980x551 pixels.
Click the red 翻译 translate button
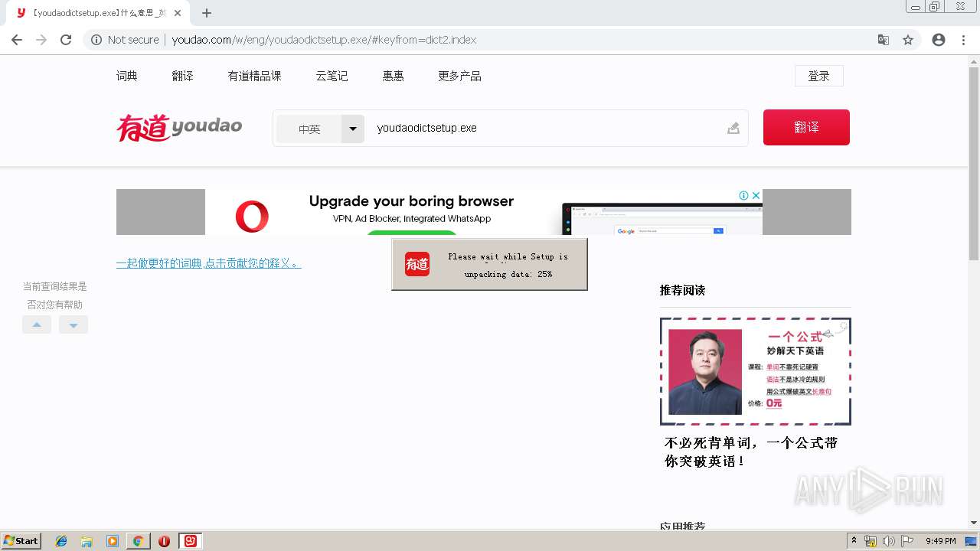click(x=806, y=127)
